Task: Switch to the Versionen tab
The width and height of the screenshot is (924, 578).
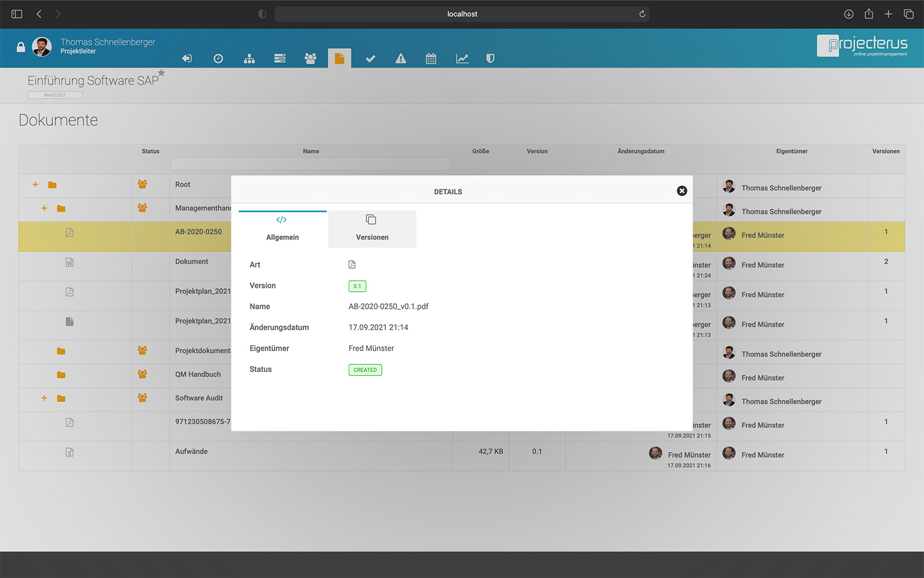Action: coord(372,229)
